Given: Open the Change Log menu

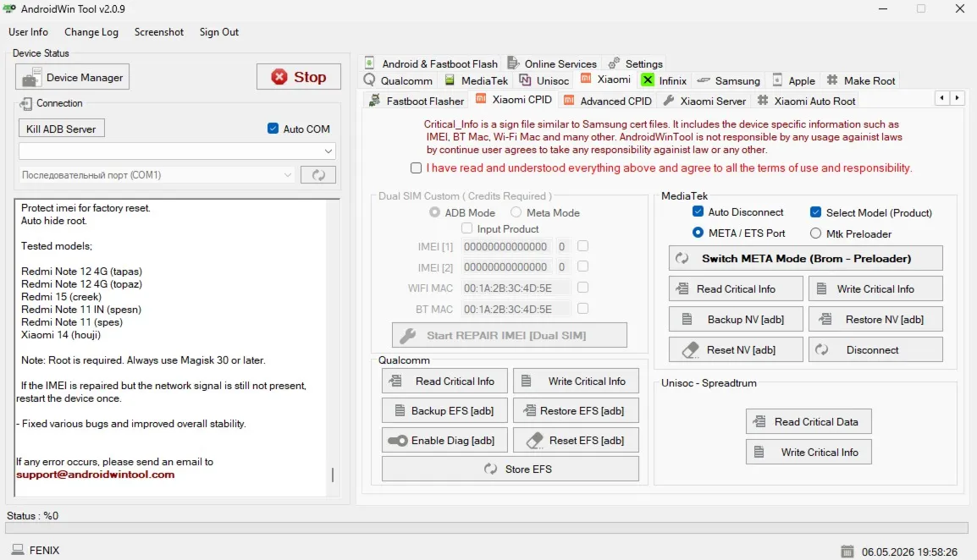Looking at the screenshot, I should pyautogui.click(x=91, y=32).
